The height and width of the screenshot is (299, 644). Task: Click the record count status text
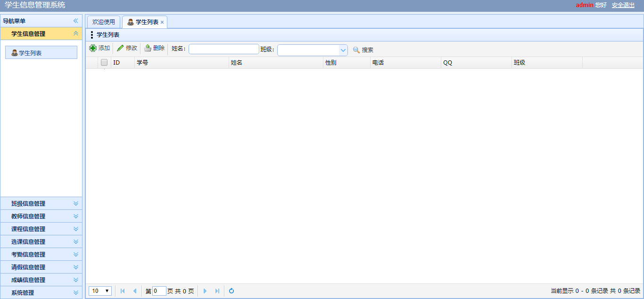(595, 291)
